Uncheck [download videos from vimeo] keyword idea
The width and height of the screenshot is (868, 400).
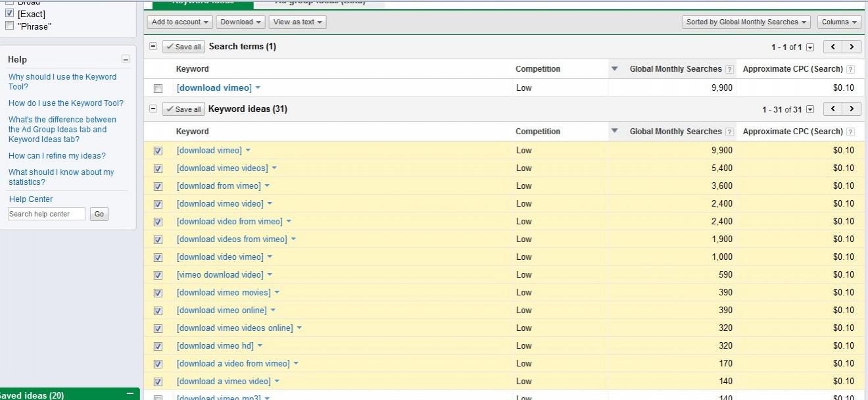coord(158,239)
